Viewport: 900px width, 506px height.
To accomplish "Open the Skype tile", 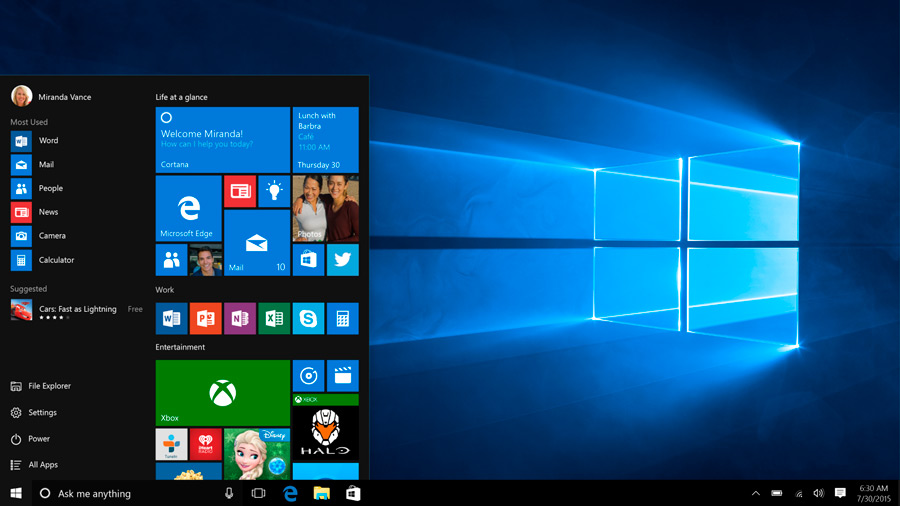I will click(308, 319).
